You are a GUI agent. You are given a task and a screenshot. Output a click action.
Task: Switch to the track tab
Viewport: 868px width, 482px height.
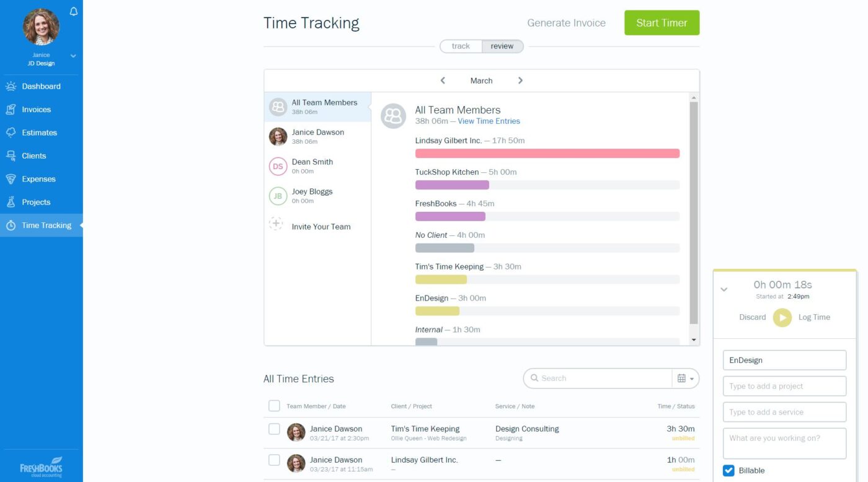click(x=461, y=46)
